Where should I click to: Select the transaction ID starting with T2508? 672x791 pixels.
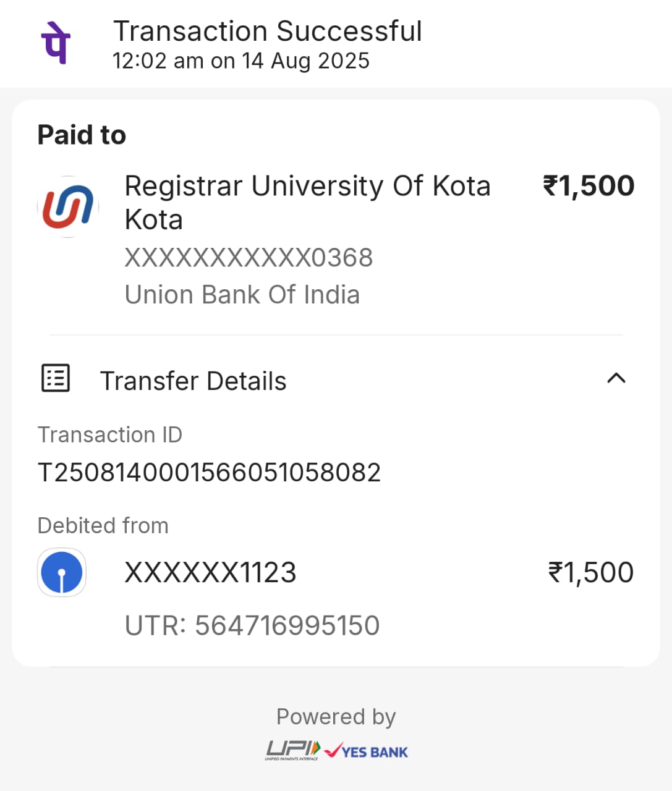click(x=209, y=473)
